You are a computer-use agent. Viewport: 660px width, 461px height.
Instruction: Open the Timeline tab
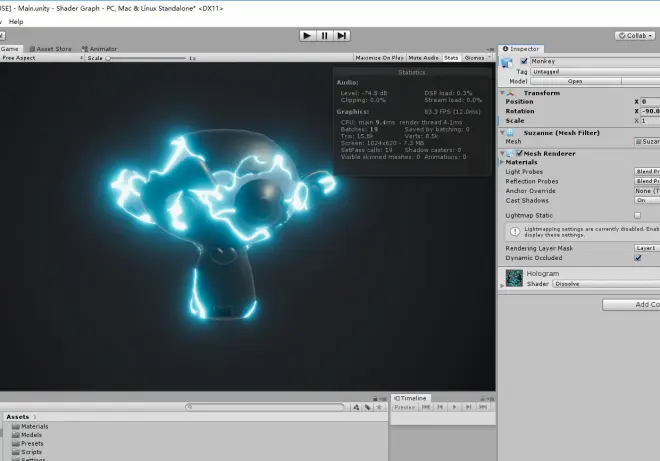tap(410, 398)
